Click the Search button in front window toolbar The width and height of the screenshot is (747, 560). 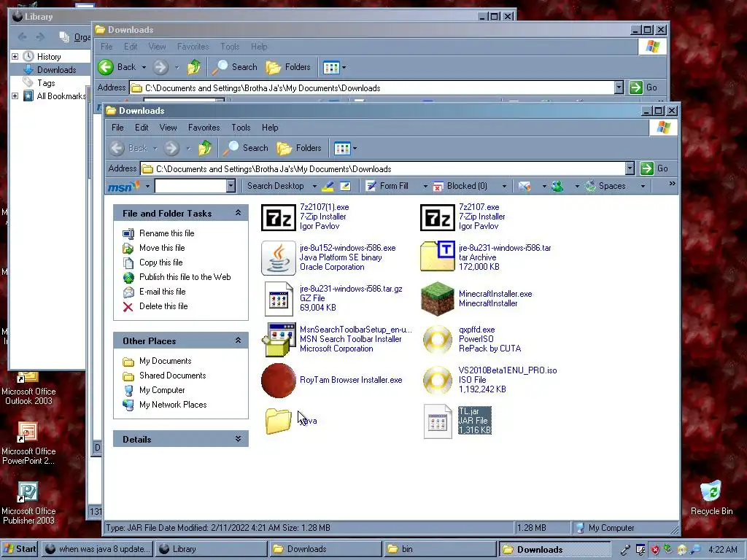247,148
